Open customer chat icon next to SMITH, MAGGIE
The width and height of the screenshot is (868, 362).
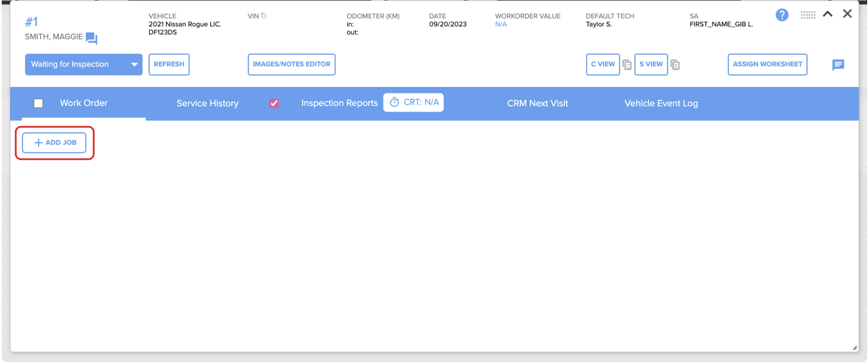coord(91,38)
